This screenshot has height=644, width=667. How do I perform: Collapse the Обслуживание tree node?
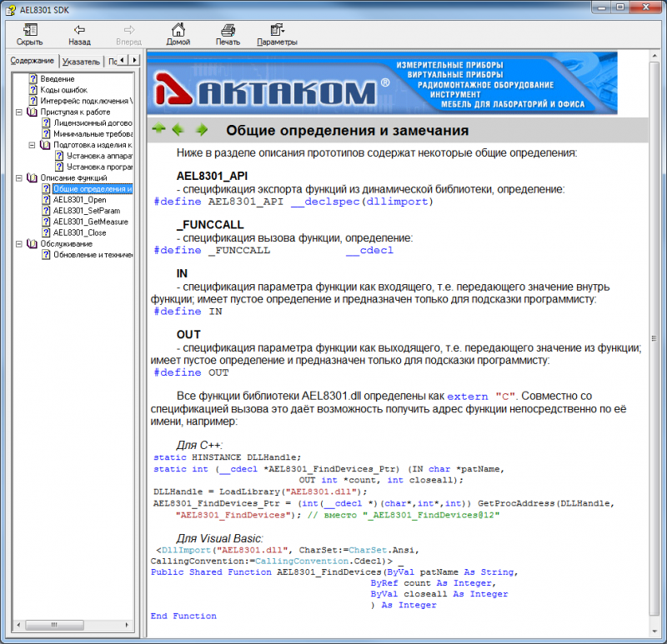pos(18,244)
